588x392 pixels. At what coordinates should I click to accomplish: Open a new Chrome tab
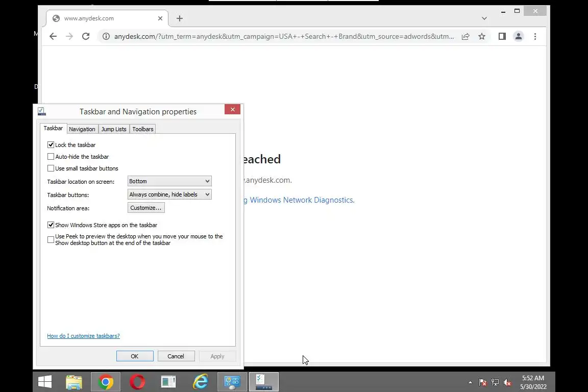tap(180, 18)
